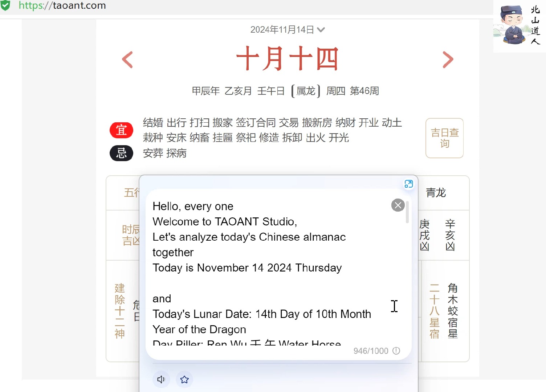Click the green security shield icon
The width and height of the screenshot is (546, 392).
[5, 5]
